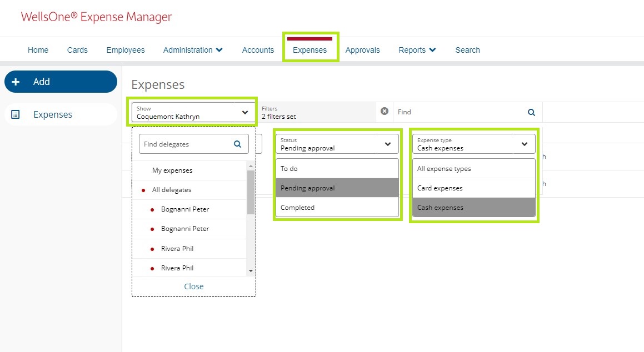Choose Completed status option

pyautogui.click(x=297, y=208)
